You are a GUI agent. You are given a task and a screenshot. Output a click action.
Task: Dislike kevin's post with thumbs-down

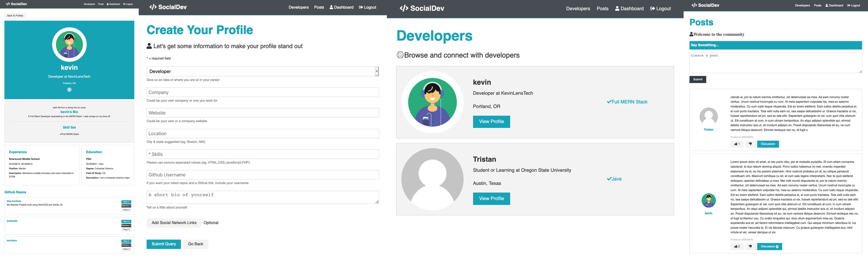(x=750, y=247)
